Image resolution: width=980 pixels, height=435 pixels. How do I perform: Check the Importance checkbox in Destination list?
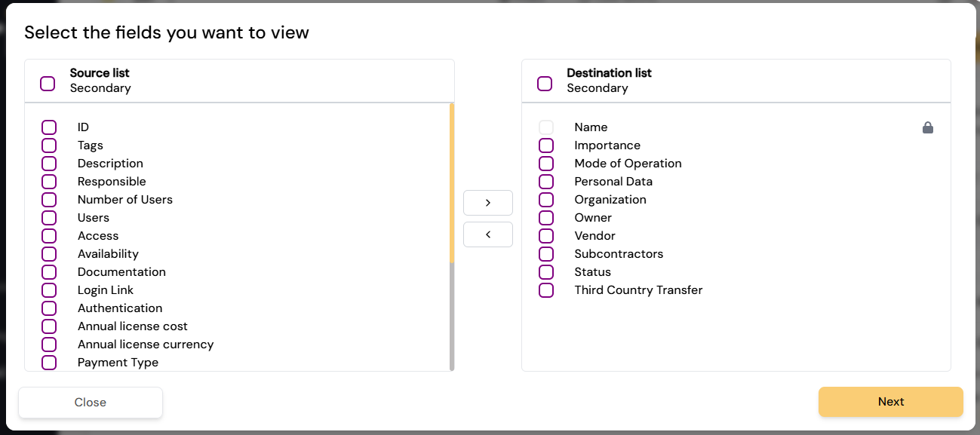pyautogui.click(x=546, y=146)
